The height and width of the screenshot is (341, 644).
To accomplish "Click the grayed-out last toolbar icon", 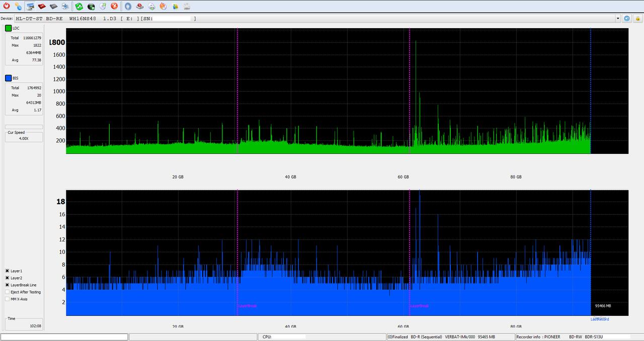I will pos(187,6).
